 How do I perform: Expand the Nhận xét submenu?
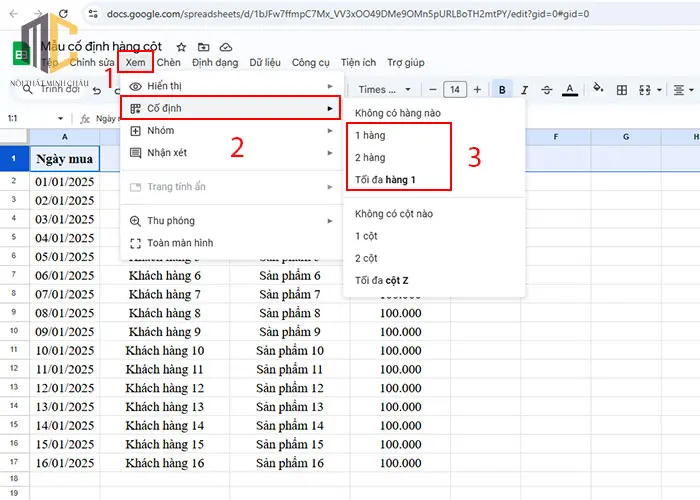point(231,153)
